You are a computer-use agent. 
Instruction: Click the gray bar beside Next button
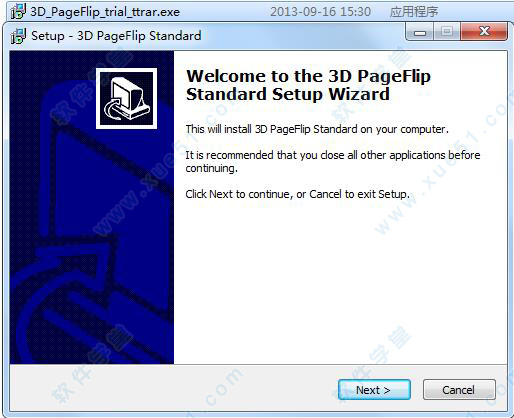(173, 388)
